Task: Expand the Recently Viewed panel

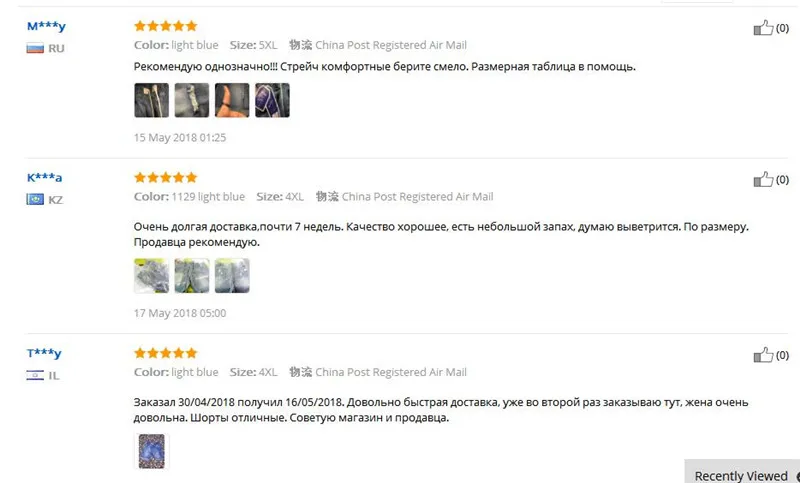Action: (x=742, y=474)
